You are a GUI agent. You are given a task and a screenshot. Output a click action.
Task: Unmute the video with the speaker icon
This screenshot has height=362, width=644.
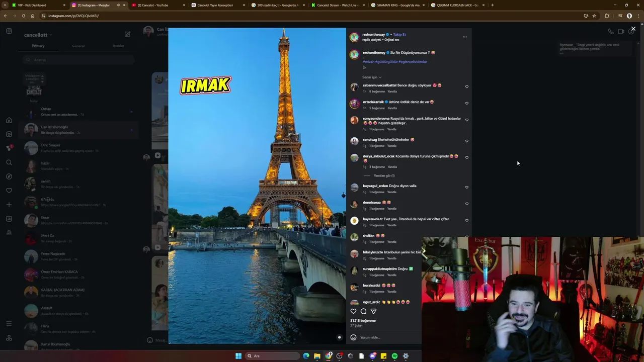tap(340, 337)
